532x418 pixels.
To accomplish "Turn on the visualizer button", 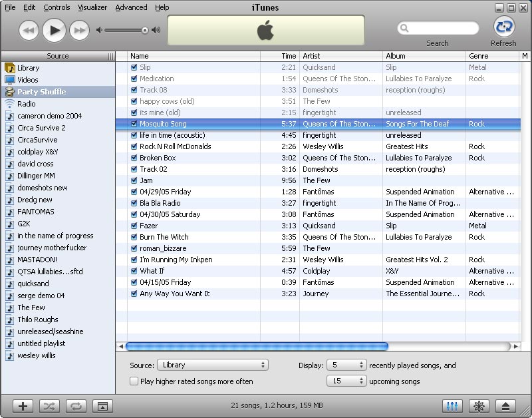I will (x=477, y=406).
